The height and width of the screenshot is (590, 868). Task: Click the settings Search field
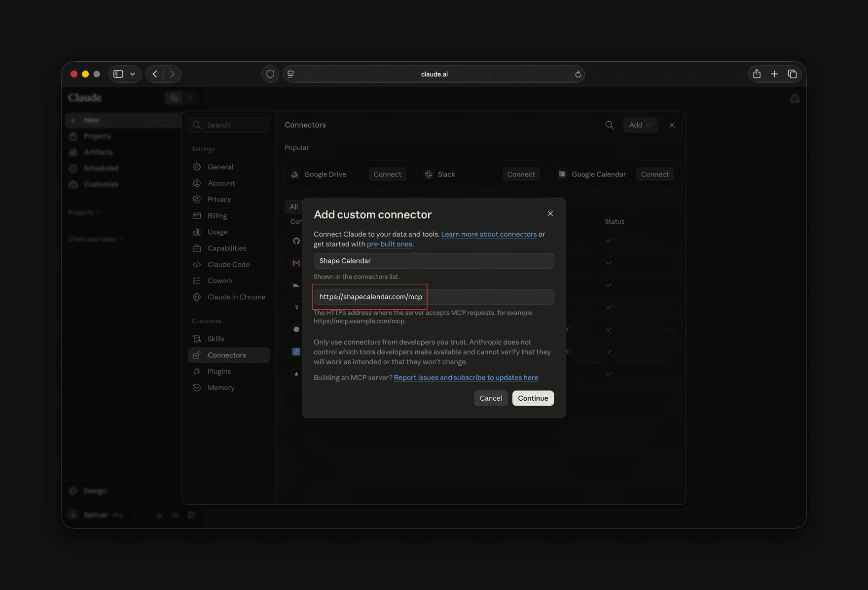pyautogui.click(x=229, y=125)
